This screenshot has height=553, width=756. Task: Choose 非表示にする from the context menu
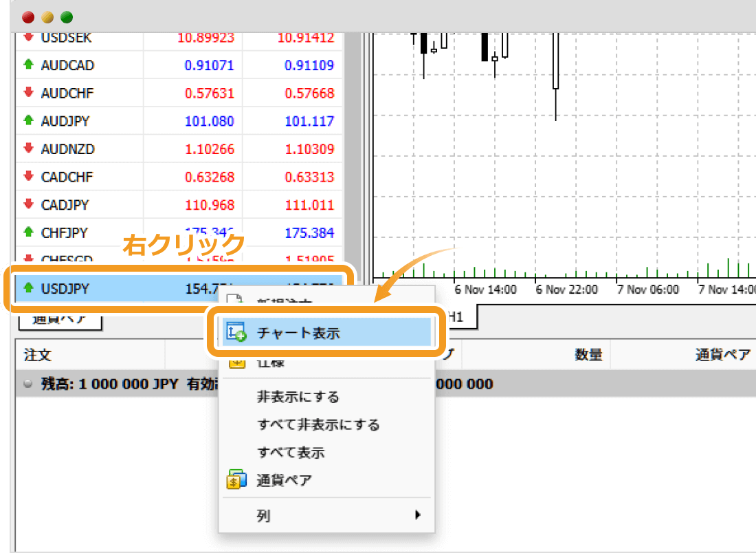coord(298,397)
